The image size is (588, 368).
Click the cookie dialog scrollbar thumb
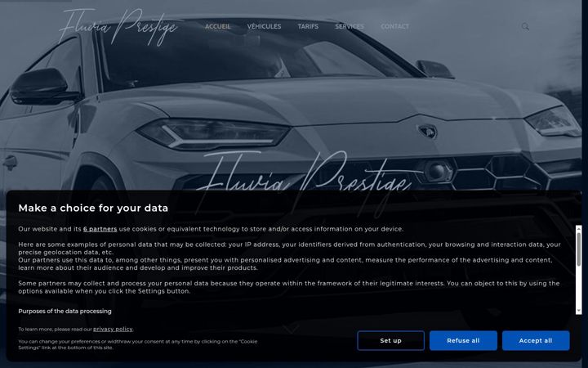[x=579, y=249]
